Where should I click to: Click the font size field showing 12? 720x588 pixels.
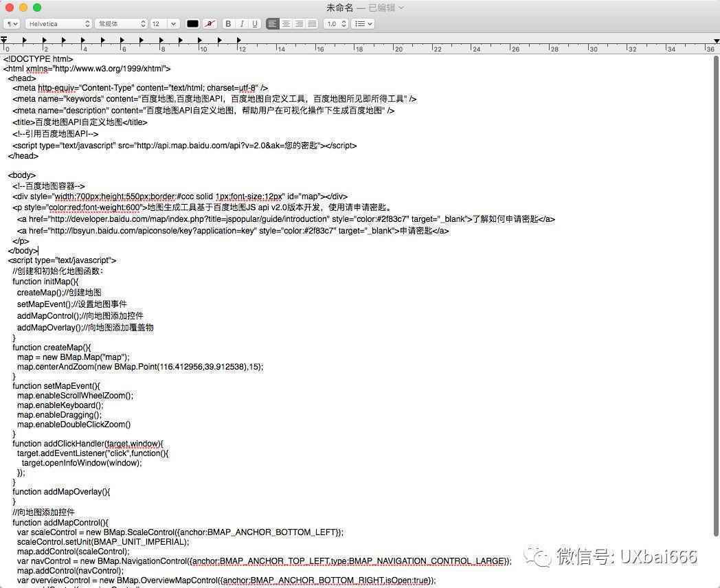158,24
